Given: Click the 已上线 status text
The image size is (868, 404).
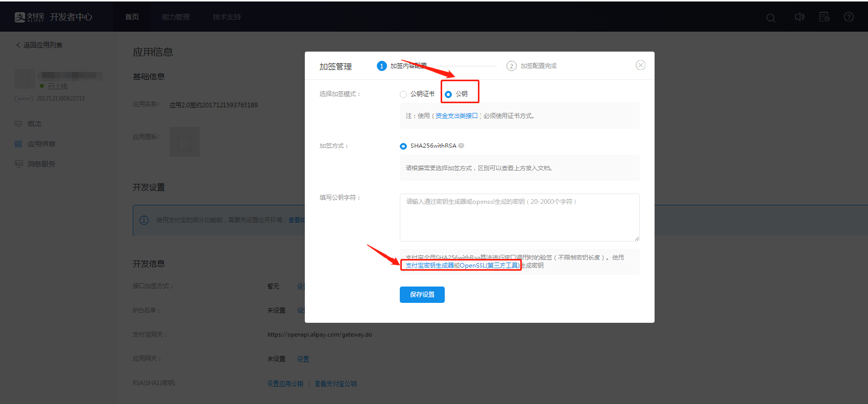Looking at the screenshot, I should pyautogui.click(x=58, y=86).
